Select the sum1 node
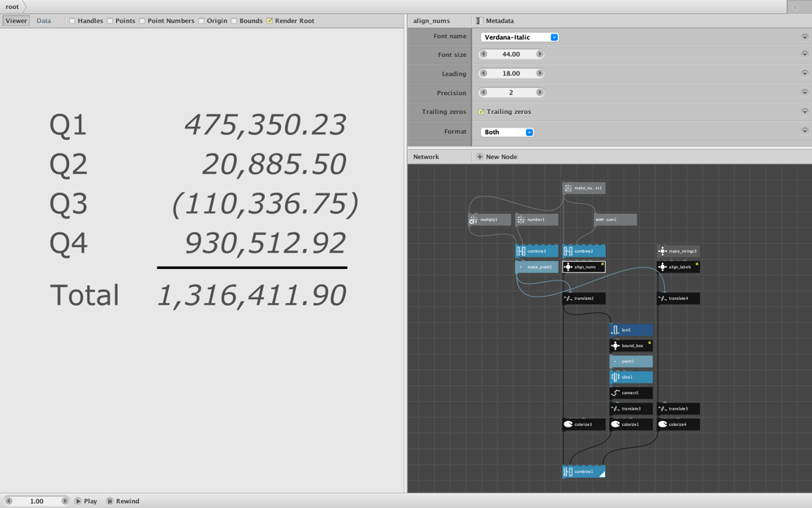The width and height of the screenshot is (812, 508). click(x=615, y=219)
